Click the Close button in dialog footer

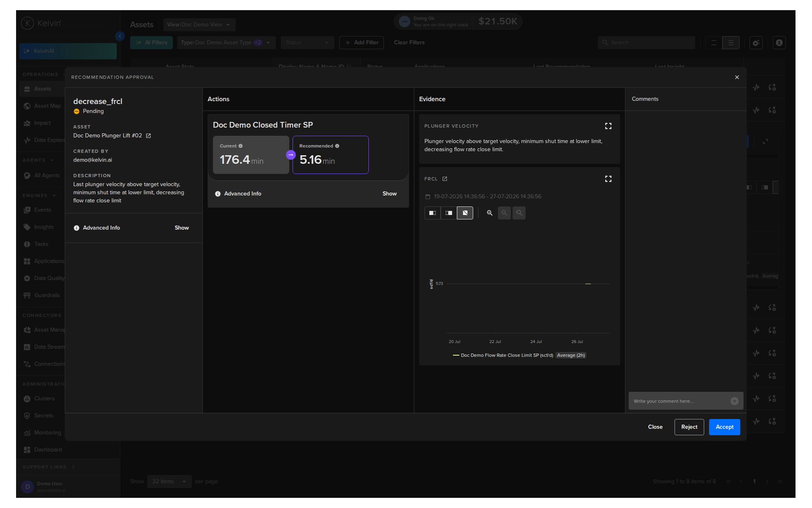(x=655, y=427)
